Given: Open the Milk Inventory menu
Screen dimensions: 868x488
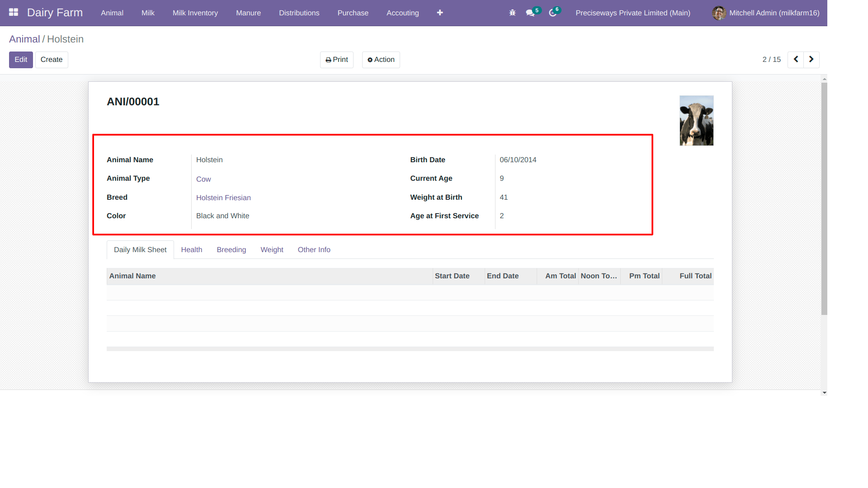Looking at the screenshot, I should click(x=195, y=13).
